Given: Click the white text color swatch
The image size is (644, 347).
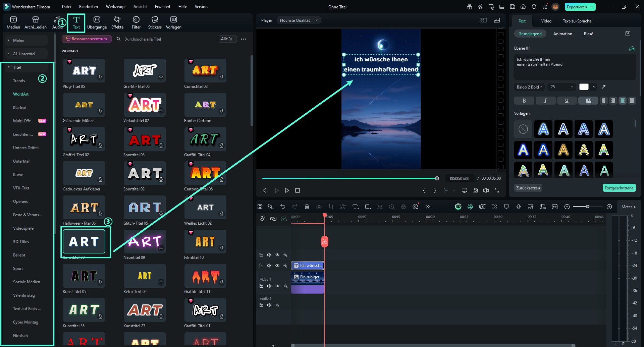Looking at the screenshot, I should click(584, 87).
